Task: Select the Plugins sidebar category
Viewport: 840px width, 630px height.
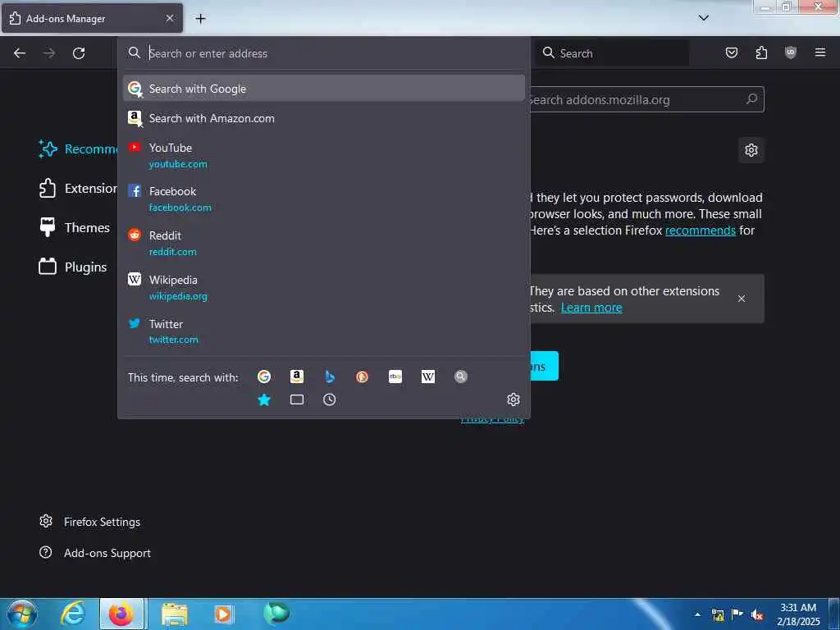Action: (73, 267)
